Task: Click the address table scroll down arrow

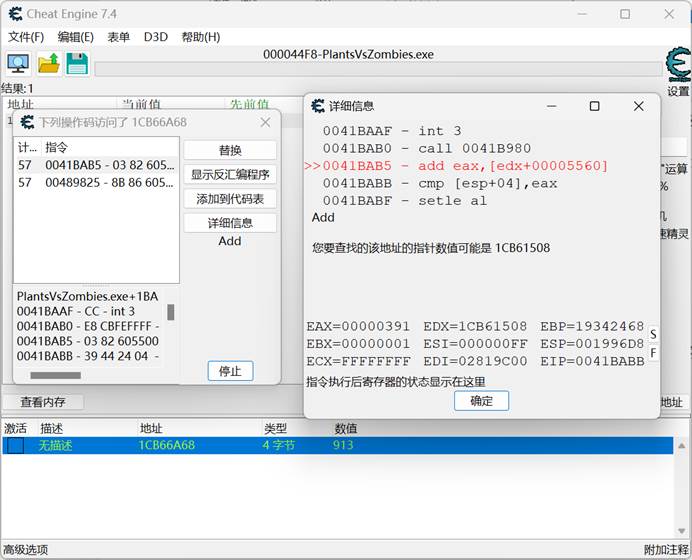Action: (x=681, y=531)
